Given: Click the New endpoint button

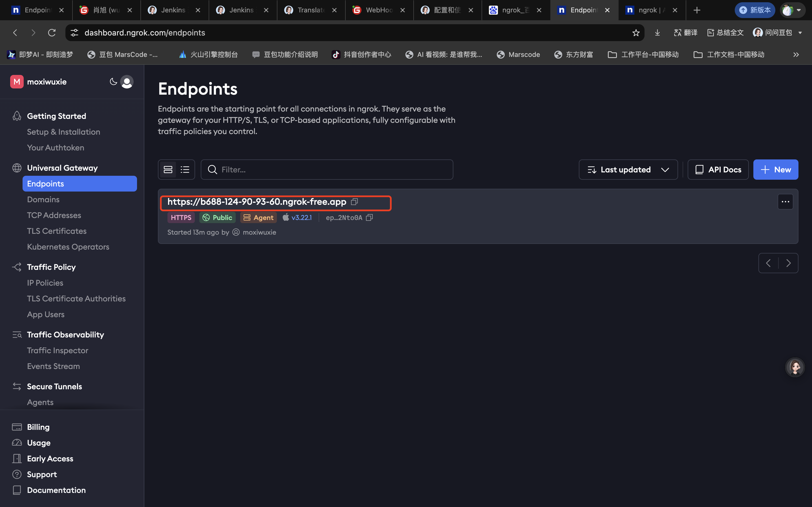Looking at the screenshot, I should [x=775, y=170].
